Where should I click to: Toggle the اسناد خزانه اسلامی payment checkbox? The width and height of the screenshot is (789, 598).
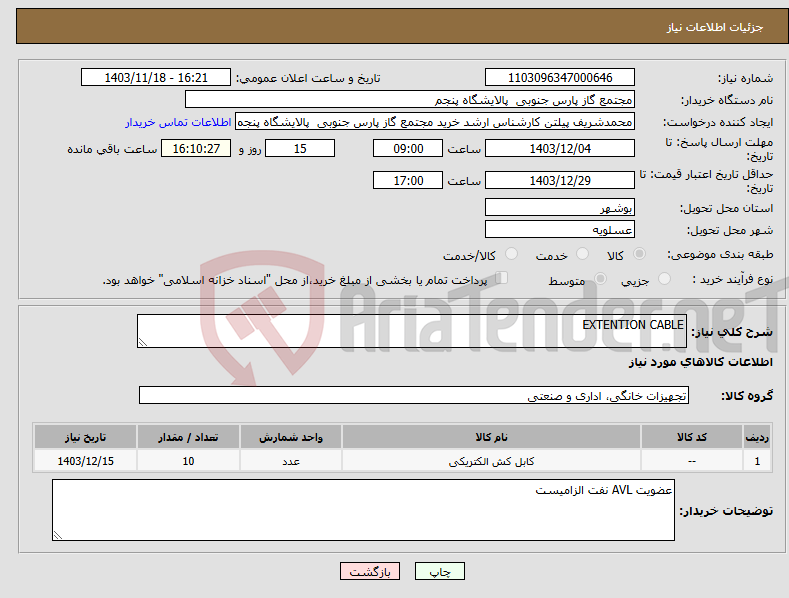[x=501, y=277]
